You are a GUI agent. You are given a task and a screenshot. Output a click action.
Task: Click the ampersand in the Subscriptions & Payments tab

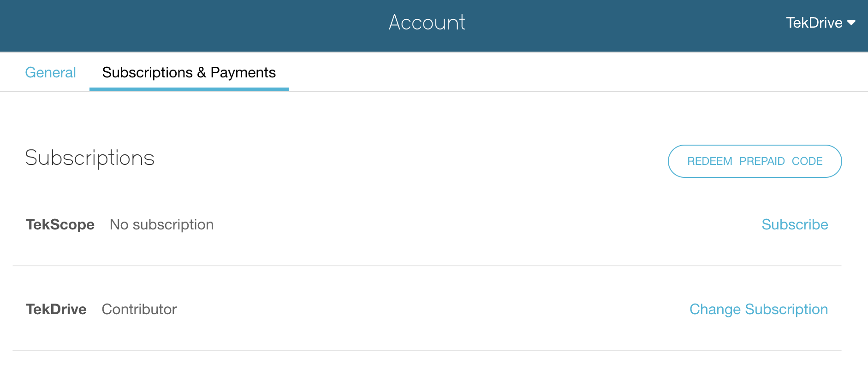coord(202,72)
